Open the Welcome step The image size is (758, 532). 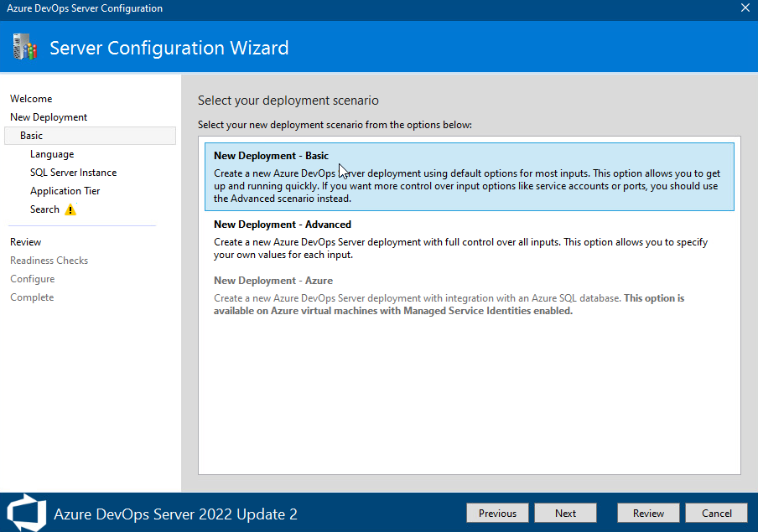(31, 98)
